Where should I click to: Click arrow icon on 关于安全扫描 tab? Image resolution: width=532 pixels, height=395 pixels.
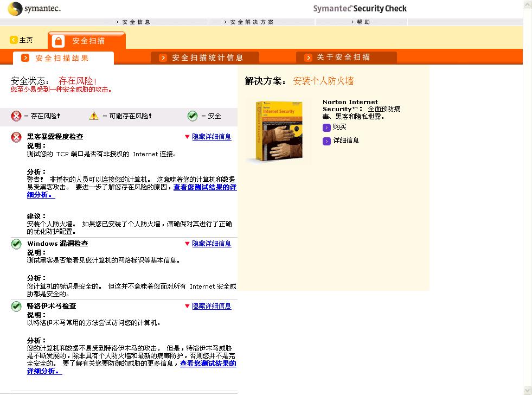[308, 58]
